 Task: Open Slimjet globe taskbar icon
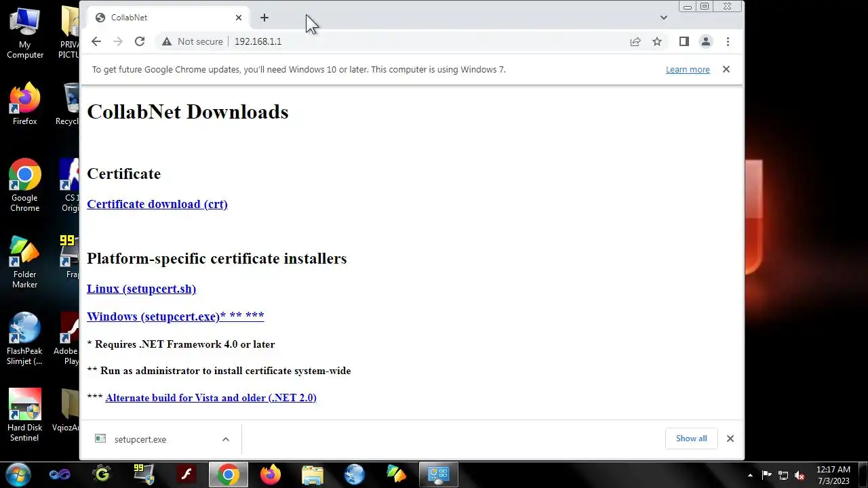[355, 474]
